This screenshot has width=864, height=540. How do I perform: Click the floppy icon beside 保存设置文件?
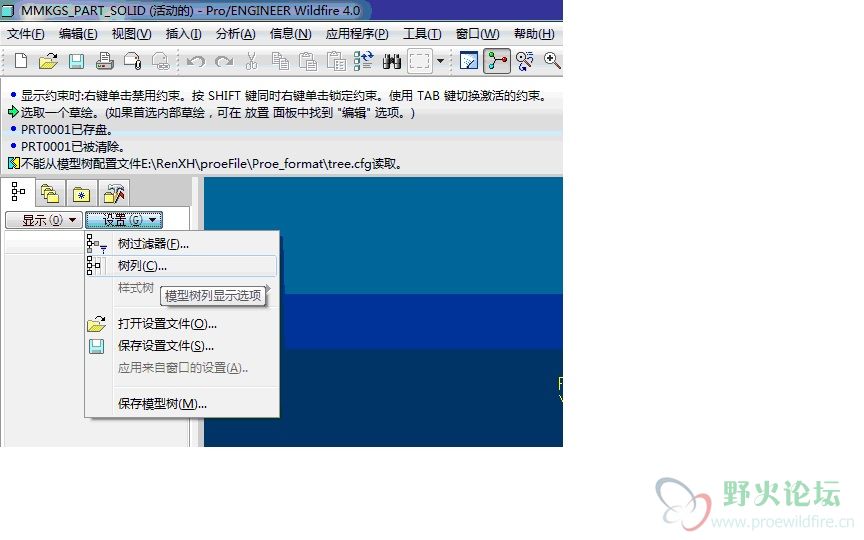pyautogui.click(x=96, y=346)
